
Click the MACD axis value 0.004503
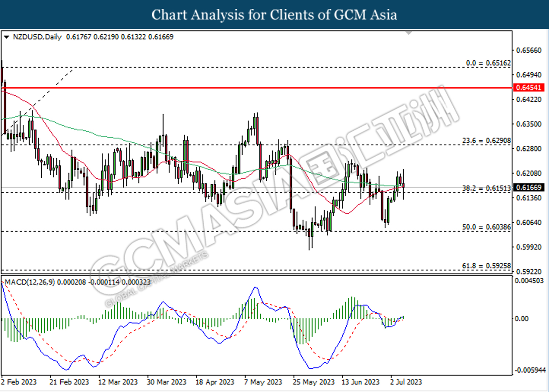(529, 281)
